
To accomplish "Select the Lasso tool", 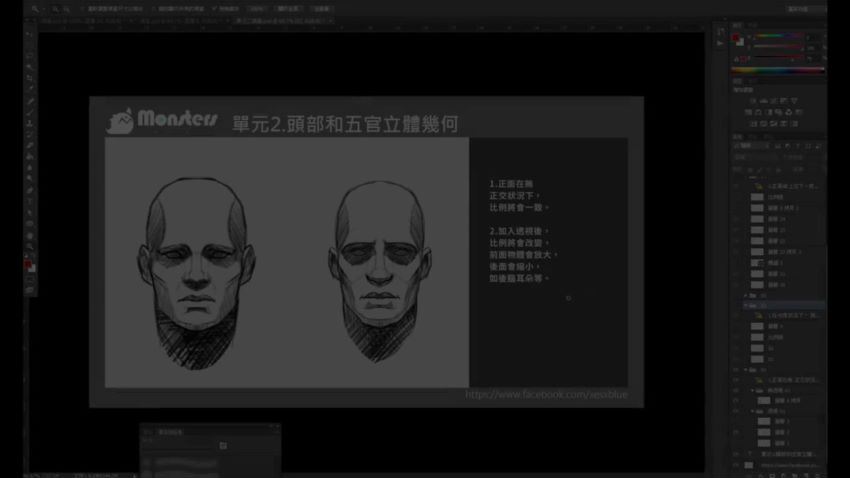I will click(30, 56).
